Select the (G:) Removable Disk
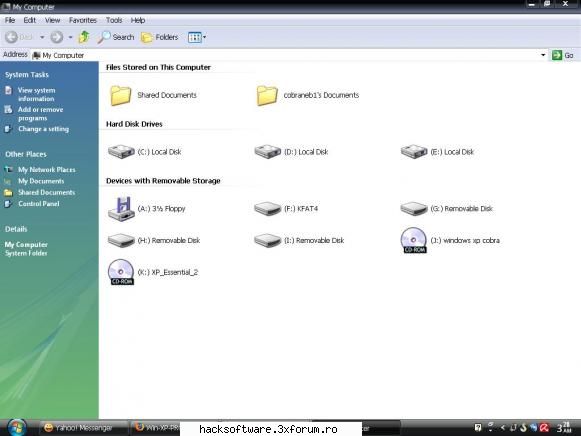The height and width of the screenshot is (436, 581). point(446,209)
